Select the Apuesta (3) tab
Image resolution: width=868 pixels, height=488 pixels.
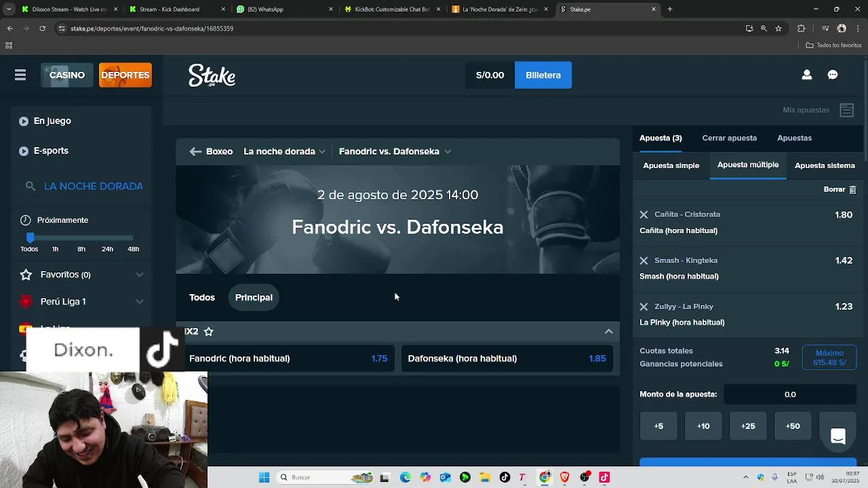point(660,138)
